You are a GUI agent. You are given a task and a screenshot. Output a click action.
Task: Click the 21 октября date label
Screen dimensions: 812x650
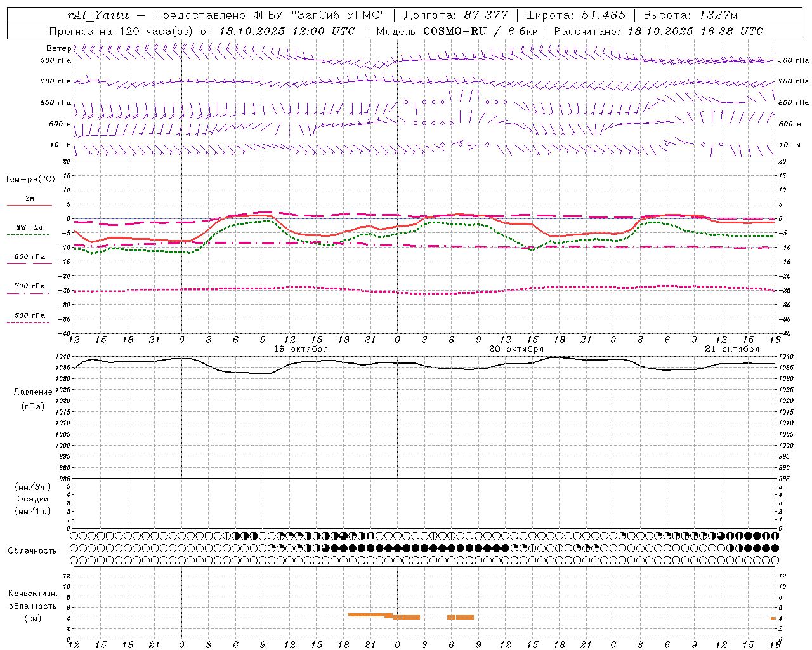[732, 349]
